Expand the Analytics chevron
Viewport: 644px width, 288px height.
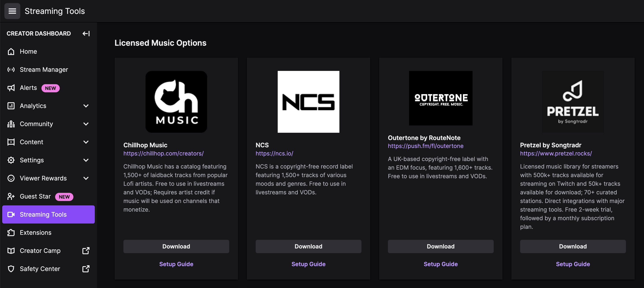86,106
